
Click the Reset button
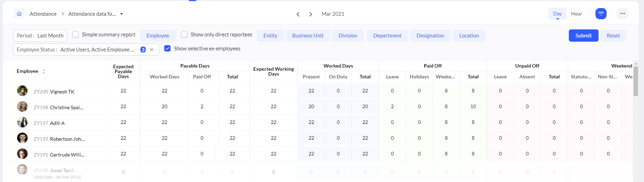point(613,36)
